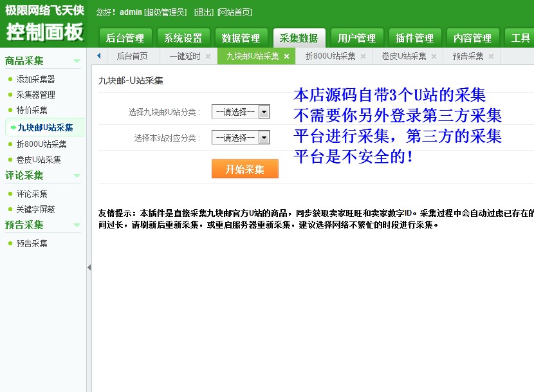Close the 九块邮U站采集 tab

pyautogui.click(x=286, y=56)
